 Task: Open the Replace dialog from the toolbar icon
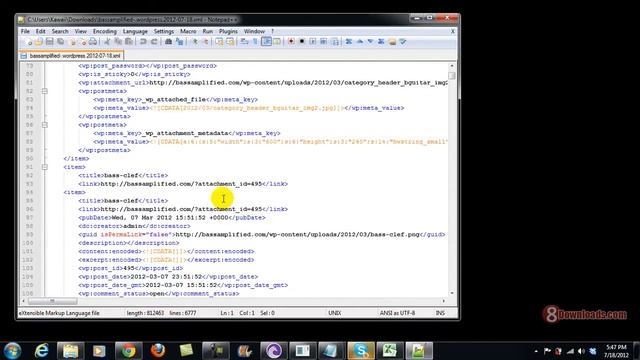179,42
